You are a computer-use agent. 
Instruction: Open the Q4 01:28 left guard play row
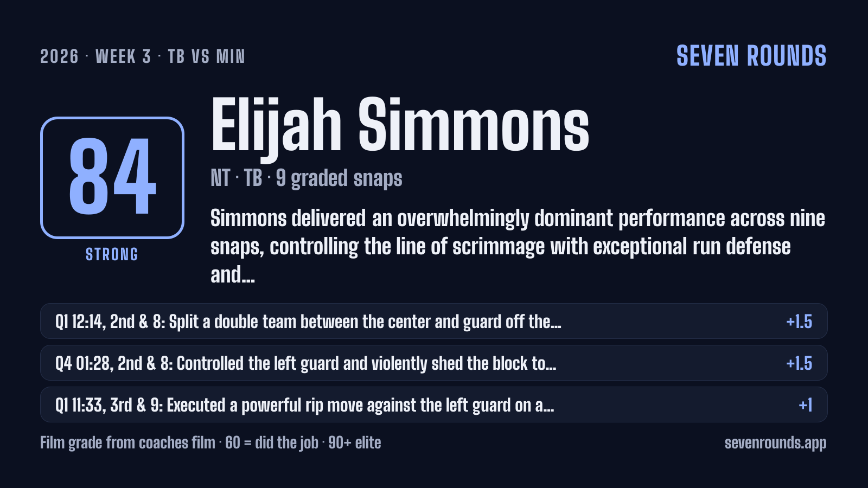(x=433, y=363)
